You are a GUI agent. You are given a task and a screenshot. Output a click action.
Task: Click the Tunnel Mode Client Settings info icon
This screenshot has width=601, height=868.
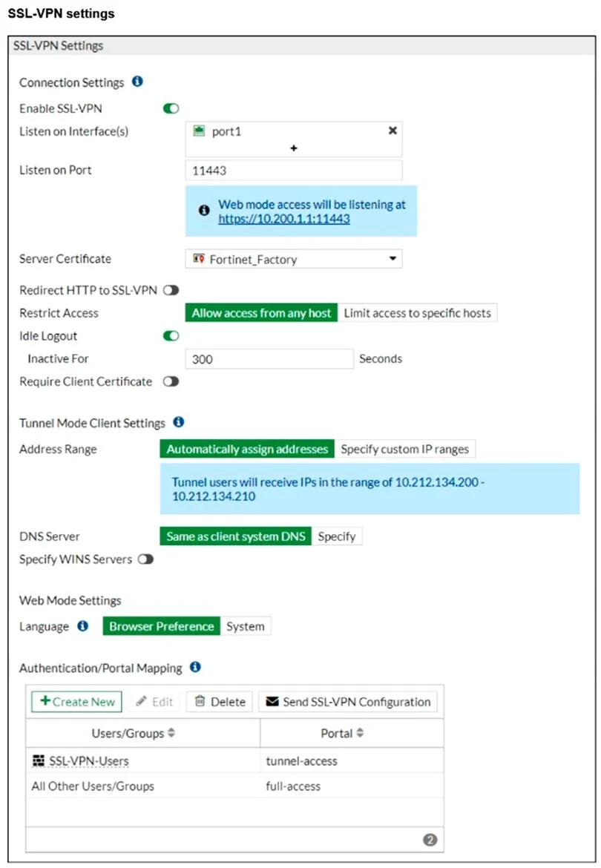click(x=179, y=422)
